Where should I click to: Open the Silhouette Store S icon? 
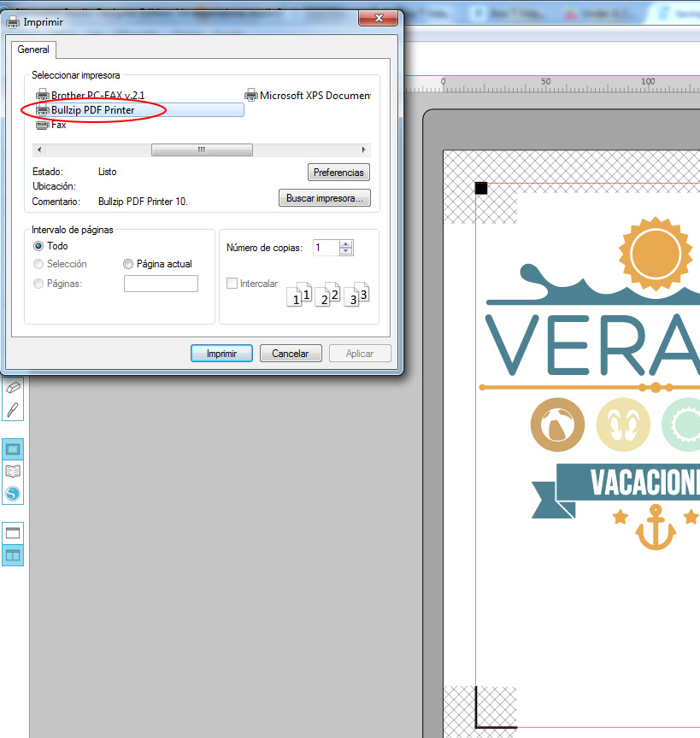click(x=13, y=494)
